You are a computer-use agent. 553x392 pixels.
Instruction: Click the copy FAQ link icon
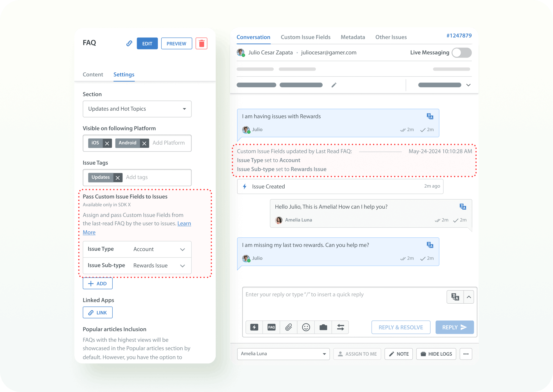pos(129,43)
